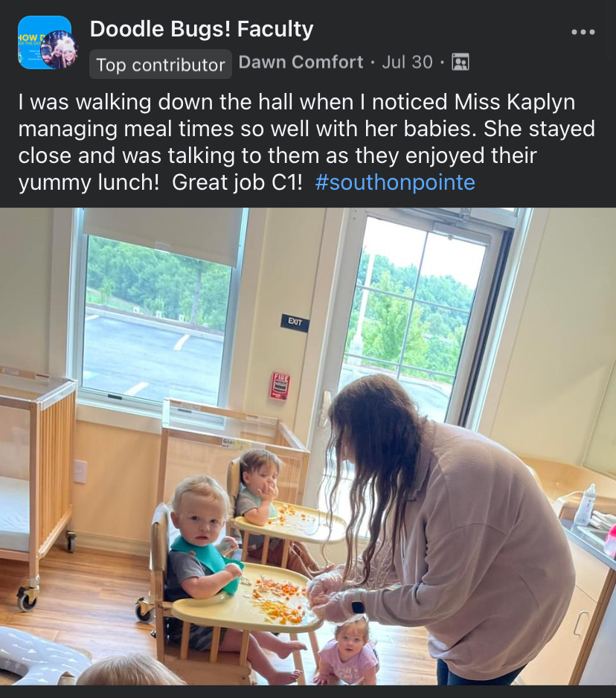Screen dimensions: 616x698
Task: Open the Doodle Bugs! Faculty group page
Action: (202, 29)
